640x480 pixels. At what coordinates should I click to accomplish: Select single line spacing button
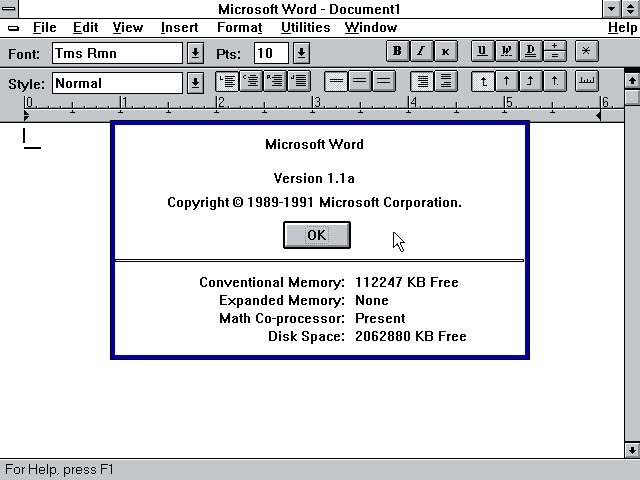[x=336, y=82]
